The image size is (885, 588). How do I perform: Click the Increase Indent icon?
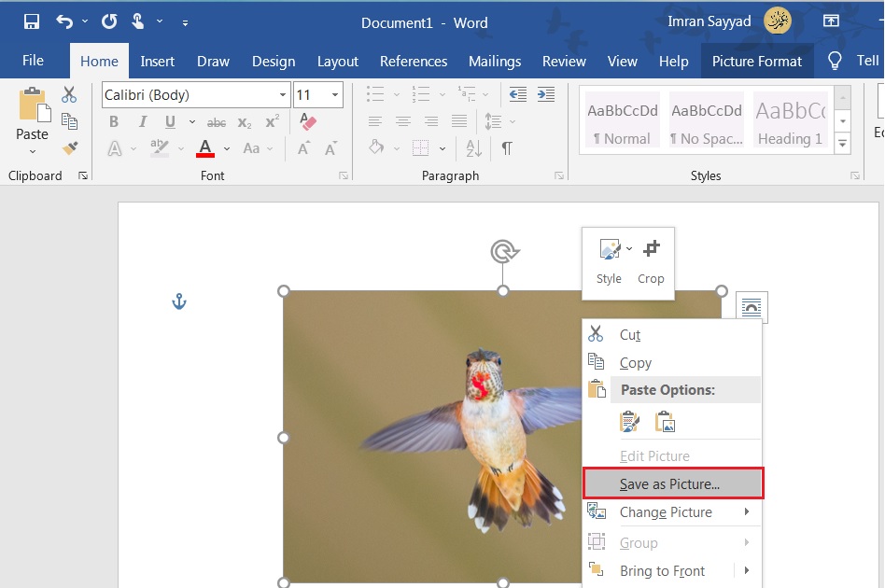pos(546,94)
